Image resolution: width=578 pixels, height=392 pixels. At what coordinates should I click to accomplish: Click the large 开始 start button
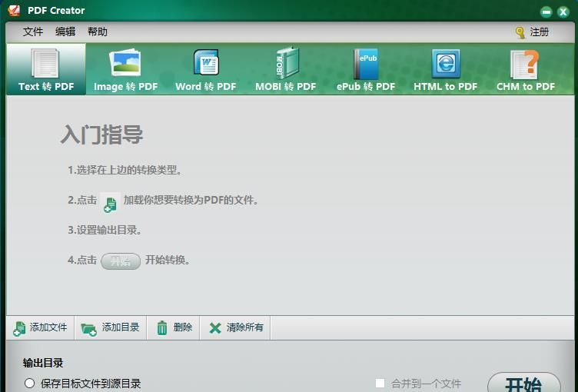tap(524, 383)
